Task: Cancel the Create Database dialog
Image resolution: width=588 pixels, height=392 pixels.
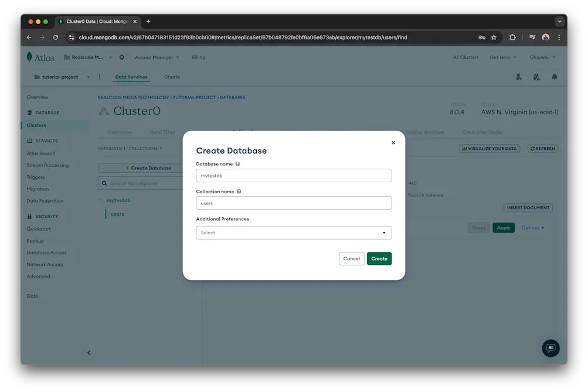Action: click(x=351, y=258)
